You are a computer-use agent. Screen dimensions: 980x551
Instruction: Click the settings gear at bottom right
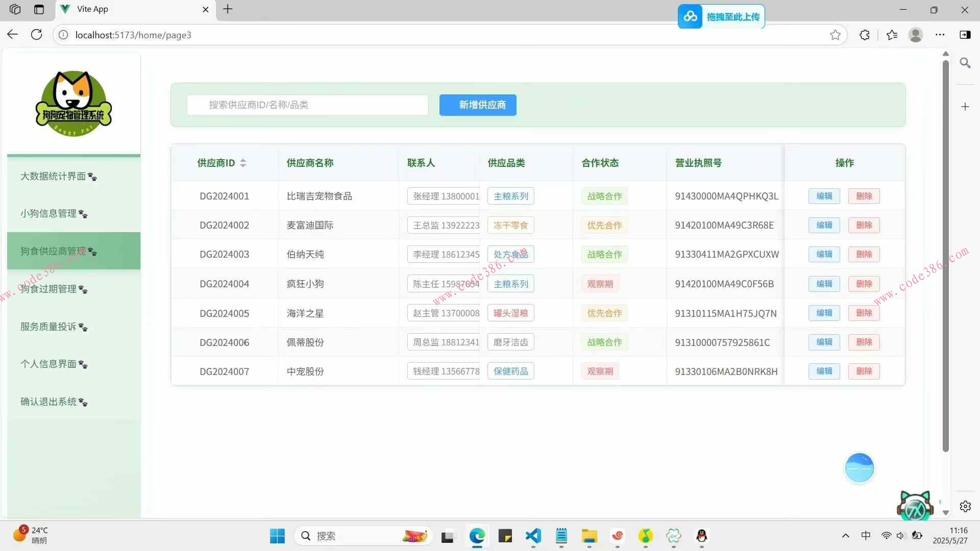point(966,506)
